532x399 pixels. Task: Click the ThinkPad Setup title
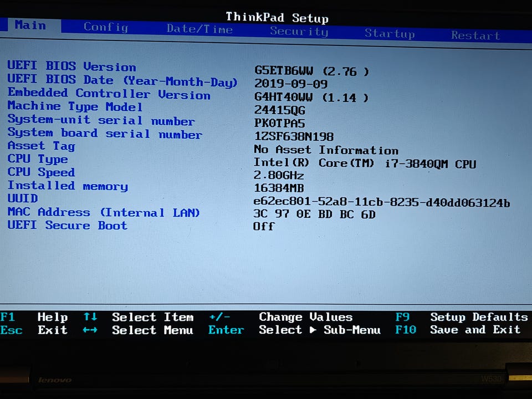(277, 17)
